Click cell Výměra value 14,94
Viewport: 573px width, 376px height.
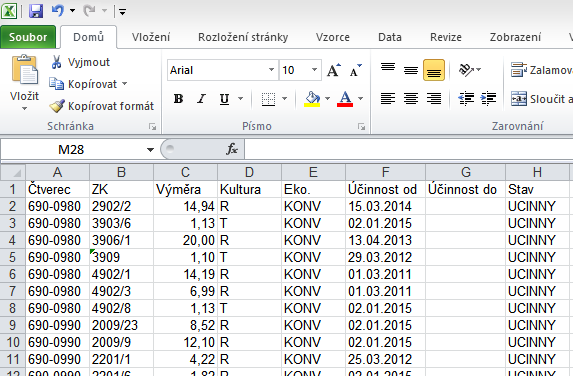point(185,206)
